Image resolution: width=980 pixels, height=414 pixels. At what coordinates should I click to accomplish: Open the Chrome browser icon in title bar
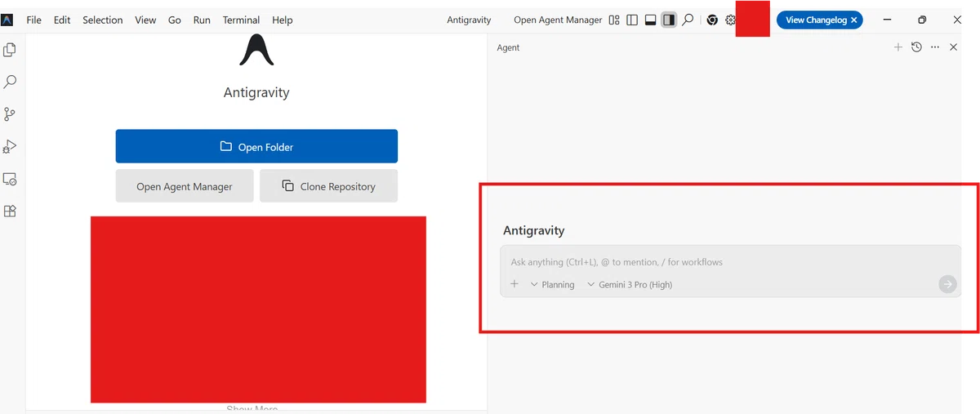point(712,20)
